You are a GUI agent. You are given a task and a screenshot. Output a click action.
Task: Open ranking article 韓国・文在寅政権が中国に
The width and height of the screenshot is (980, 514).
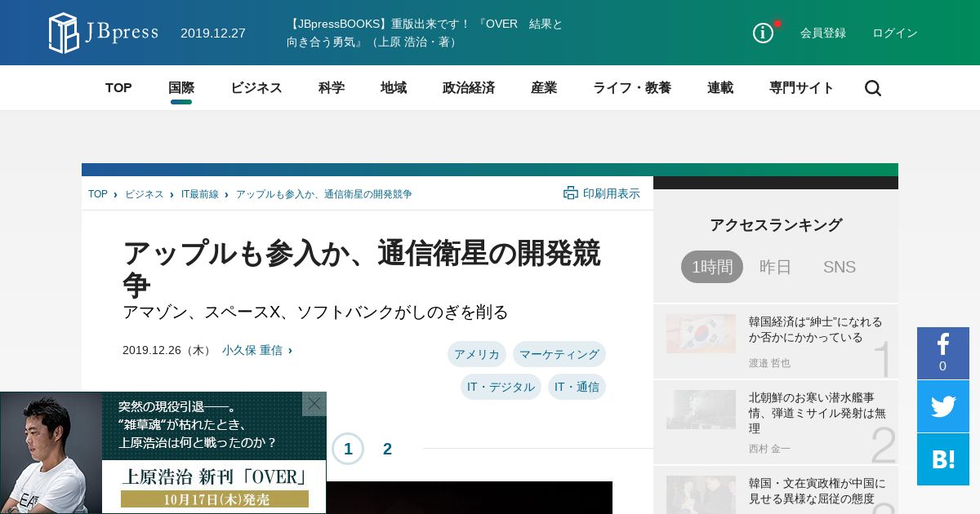pyautogui.click(x=817, y=490)
